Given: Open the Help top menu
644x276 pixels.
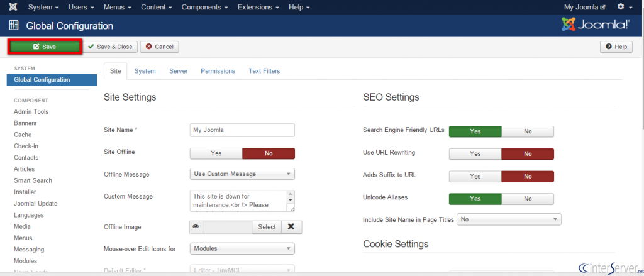Looking at the screenshot, I should tap(299, 7).
